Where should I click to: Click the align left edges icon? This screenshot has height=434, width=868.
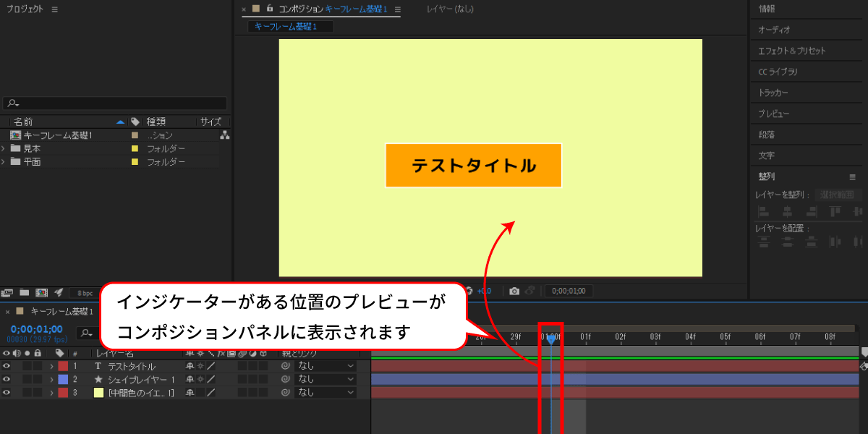(763, 211)
